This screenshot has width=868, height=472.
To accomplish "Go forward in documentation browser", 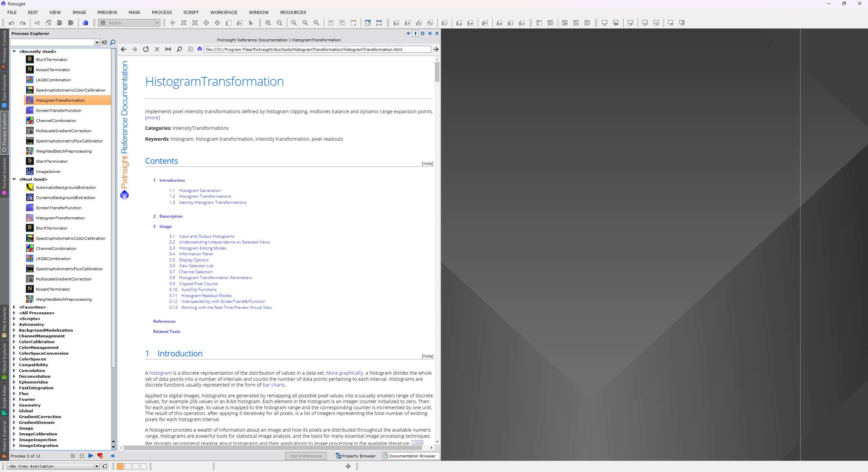I will coord(135,49).
